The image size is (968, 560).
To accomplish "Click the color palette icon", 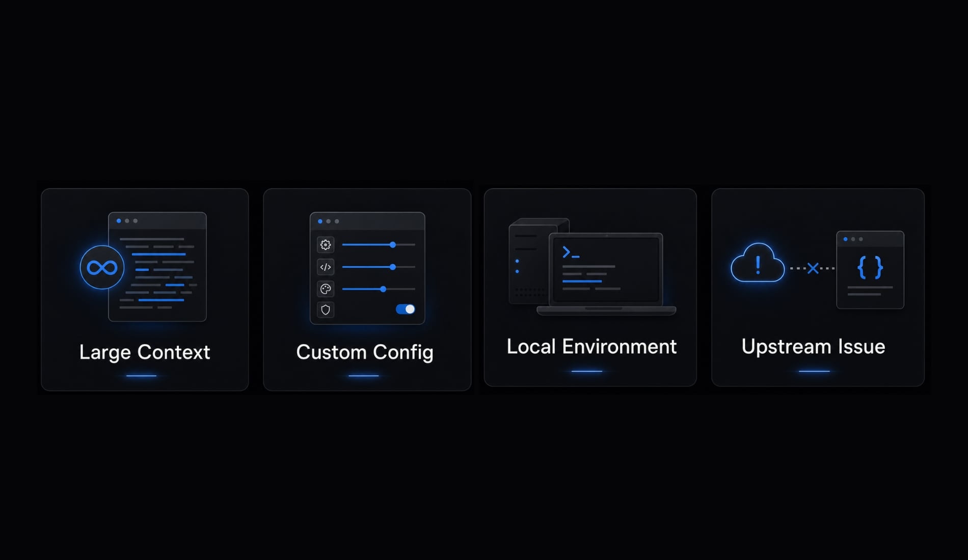I will pyautogui.click(x=326, y=289).
